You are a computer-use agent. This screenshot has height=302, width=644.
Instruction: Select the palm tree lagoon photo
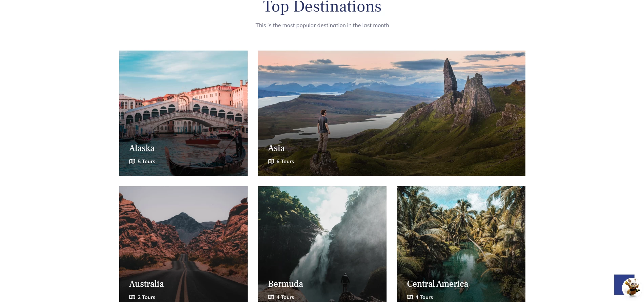[x=461, y=244]
